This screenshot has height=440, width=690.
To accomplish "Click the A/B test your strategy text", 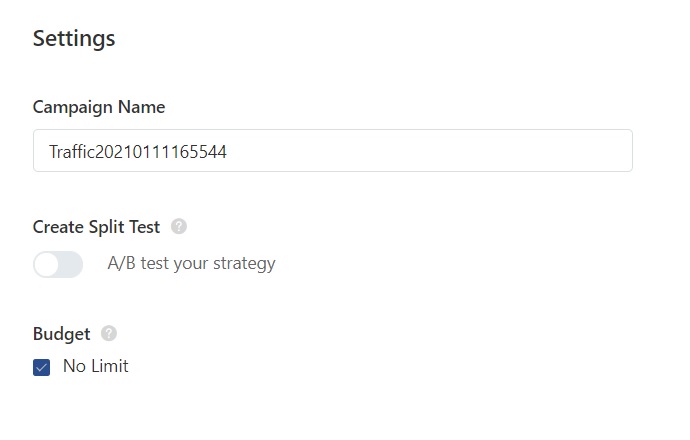I will (x=191, y=264).
